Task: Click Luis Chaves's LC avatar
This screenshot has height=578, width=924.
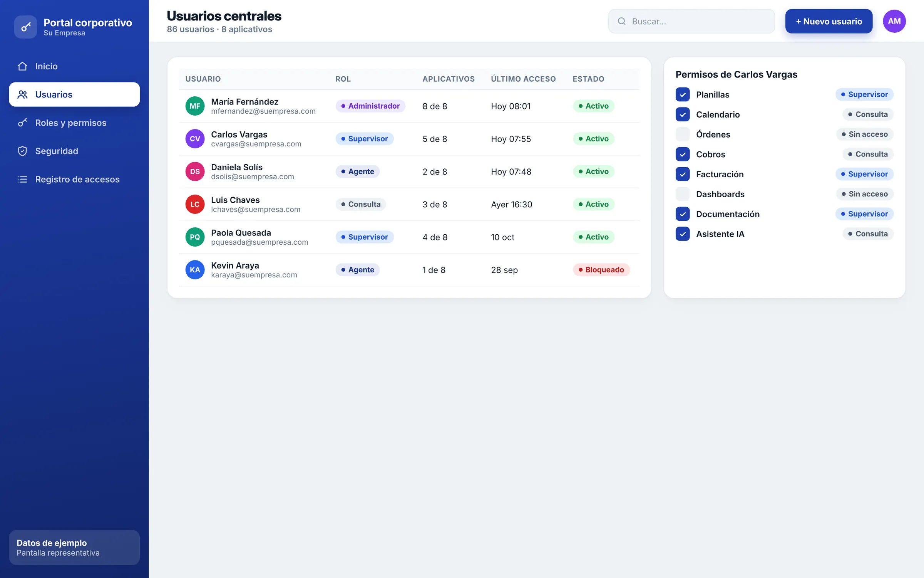Action: (195, 204)
